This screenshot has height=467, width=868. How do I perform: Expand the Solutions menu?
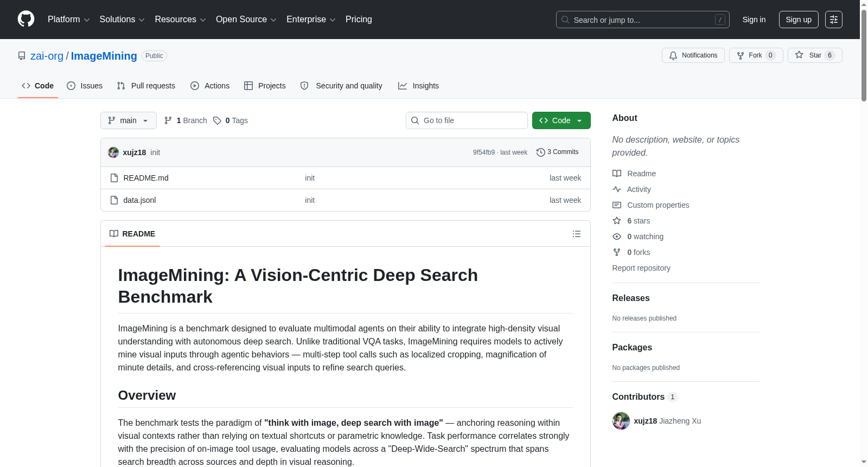click(x=122, y=20)
